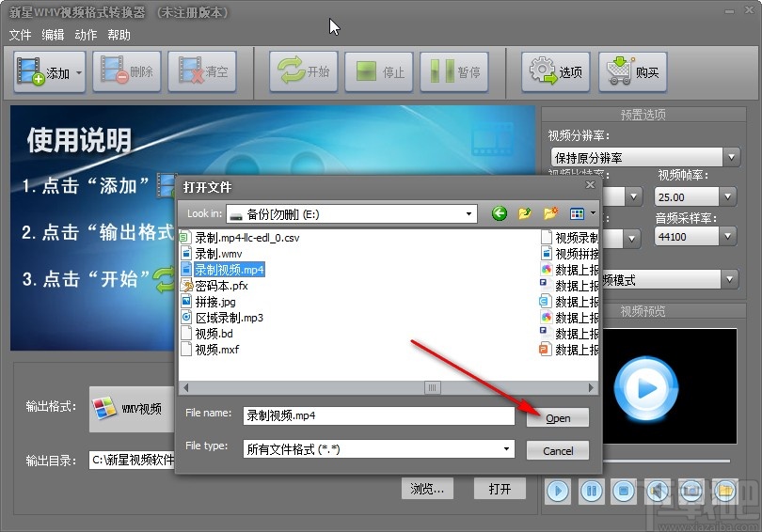
Task: Select file 录制.mp4-llc-edl_0.csv
Action: click(x=247, y=238)
